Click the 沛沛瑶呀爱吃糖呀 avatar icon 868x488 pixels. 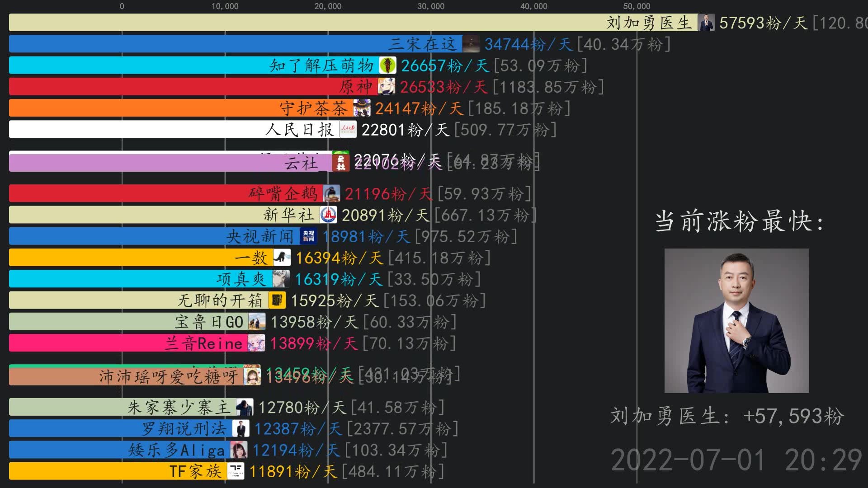click(x=252, y=376)
